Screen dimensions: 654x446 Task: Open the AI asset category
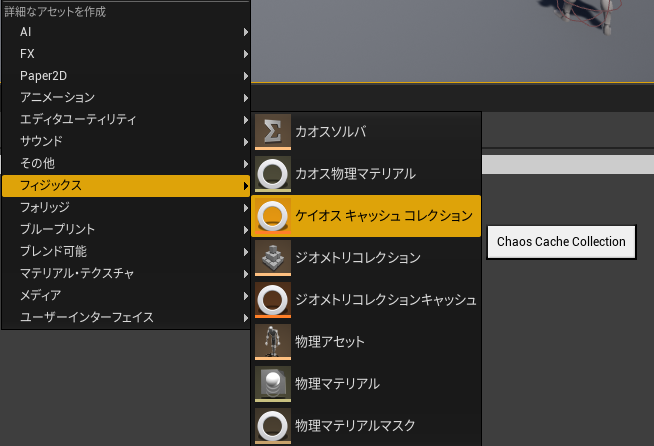tap(126, 32)
